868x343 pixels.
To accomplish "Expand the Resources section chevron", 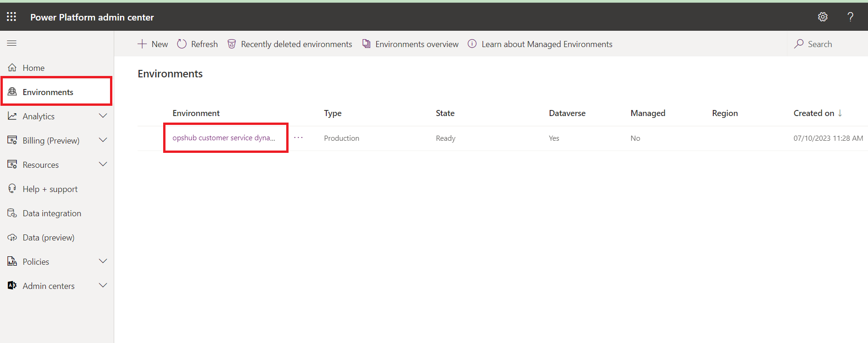I will (103, 165).
